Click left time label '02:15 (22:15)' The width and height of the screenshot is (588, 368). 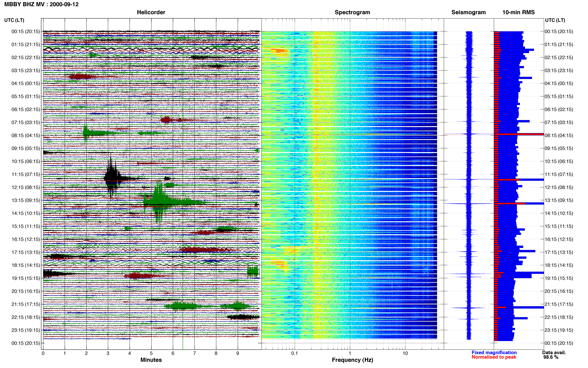pyautogui.click(x=26, y=57)
